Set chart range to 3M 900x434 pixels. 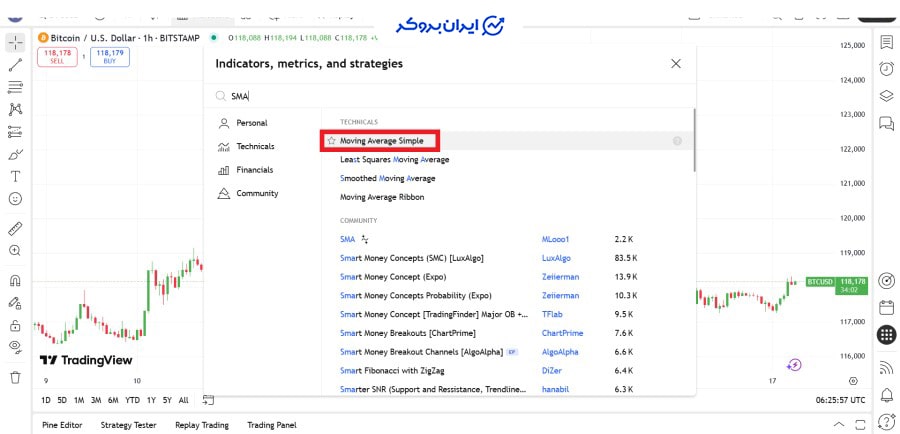point(96,400)
